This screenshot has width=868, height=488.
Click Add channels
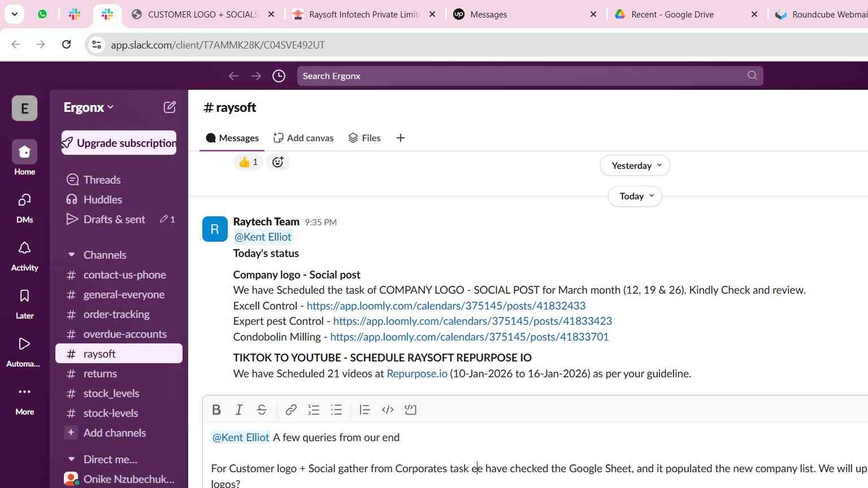pyautogui.click(x=119, y=433)
